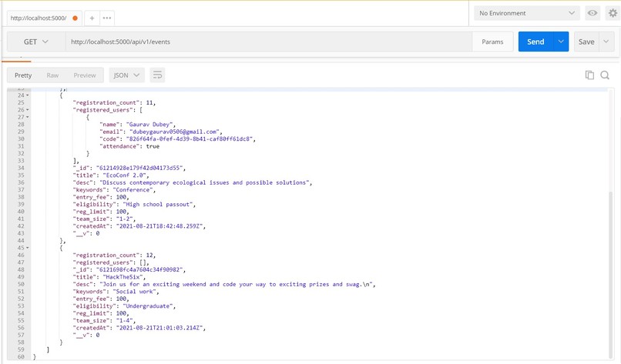Expand the Send button dropdown arrow

pyautogui.click(x=561, y=42)
